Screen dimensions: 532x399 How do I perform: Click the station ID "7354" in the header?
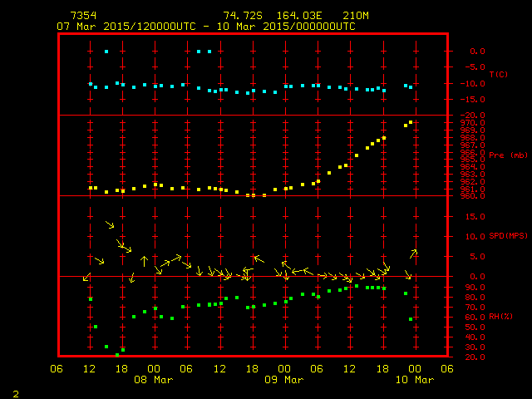point(83,16)
